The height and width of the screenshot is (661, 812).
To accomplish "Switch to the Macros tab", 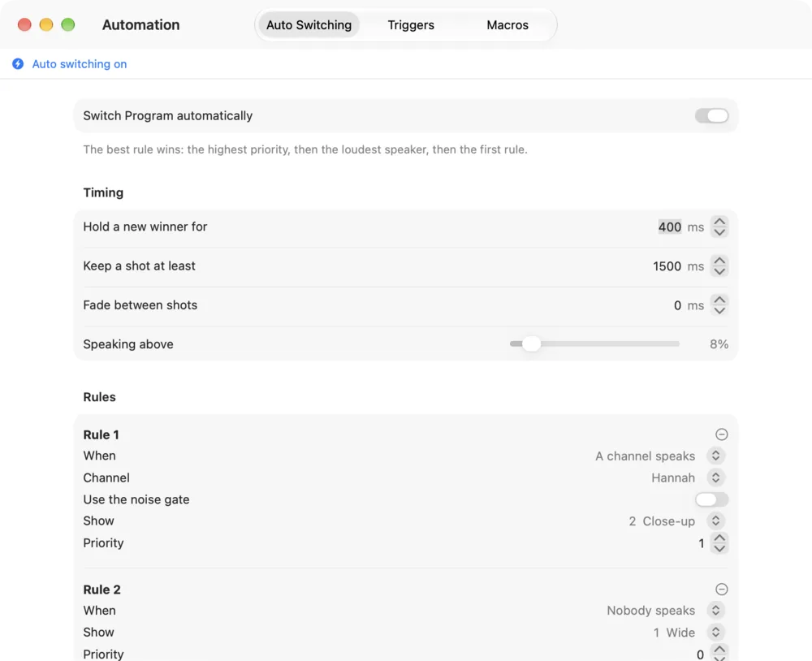I will [x=507, y=25].
